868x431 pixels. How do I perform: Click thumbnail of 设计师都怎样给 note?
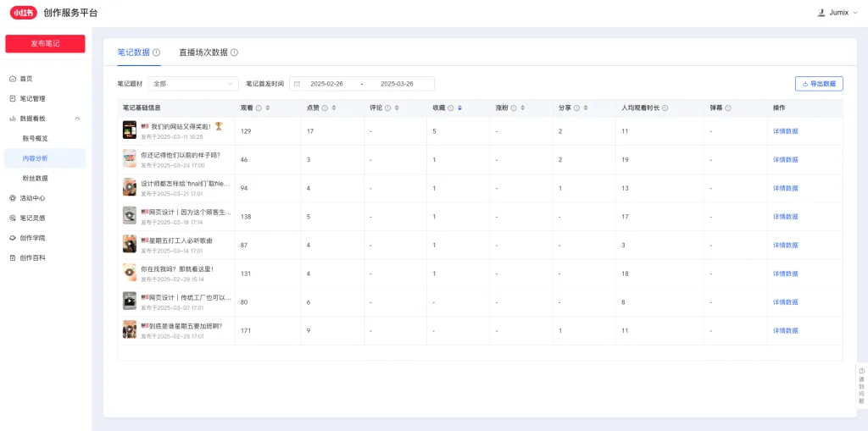pos(130,187)
